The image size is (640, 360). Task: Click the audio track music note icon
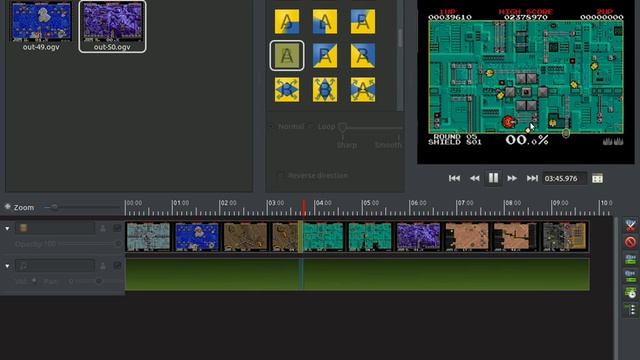(x=24, y=266)
